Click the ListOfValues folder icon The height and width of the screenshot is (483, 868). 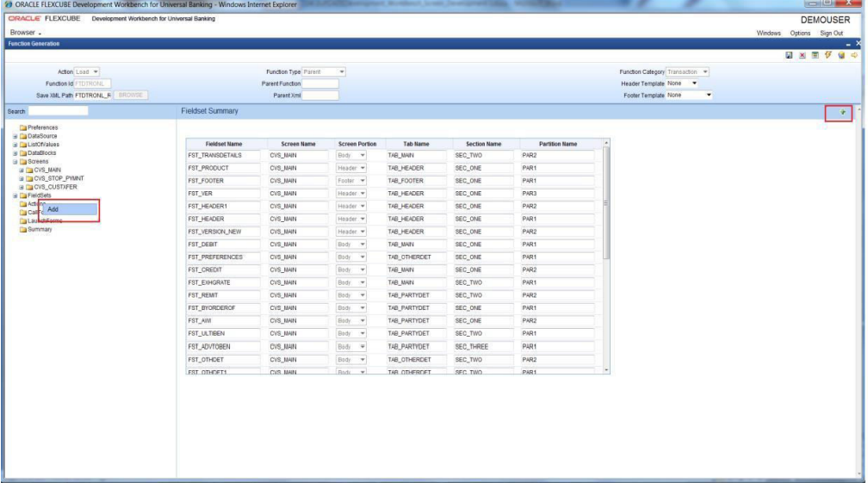pos(23,145)
